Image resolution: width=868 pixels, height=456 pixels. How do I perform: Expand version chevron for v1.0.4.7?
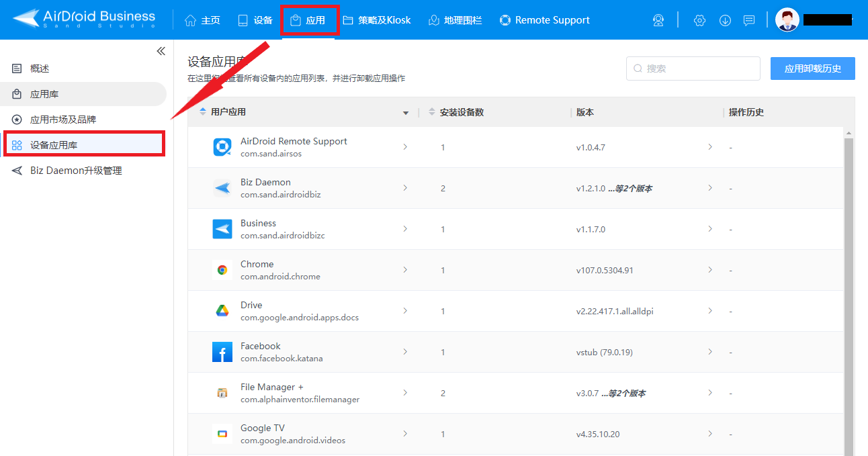(710, 146)
